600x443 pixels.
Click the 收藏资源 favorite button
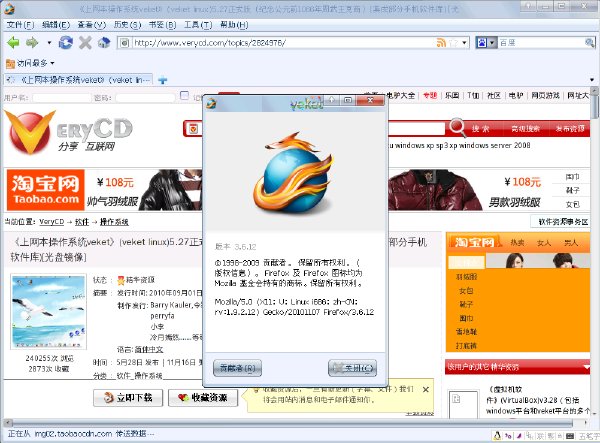203,398
